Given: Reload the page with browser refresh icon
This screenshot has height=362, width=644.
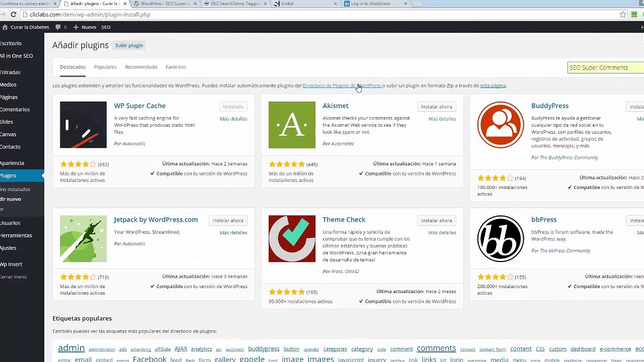Looking at the screenshot, I should point(13,15).
